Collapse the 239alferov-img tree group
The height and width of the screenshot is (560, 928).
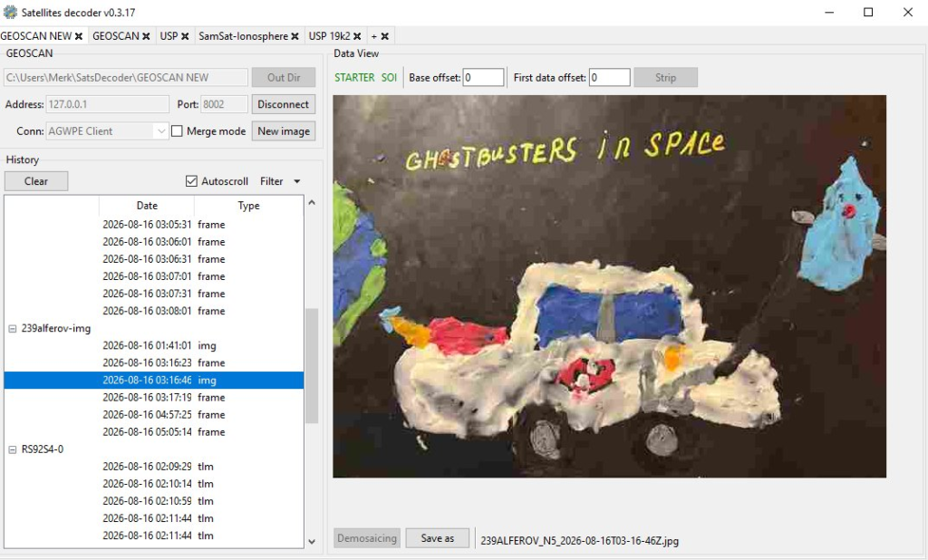(12, 329)
